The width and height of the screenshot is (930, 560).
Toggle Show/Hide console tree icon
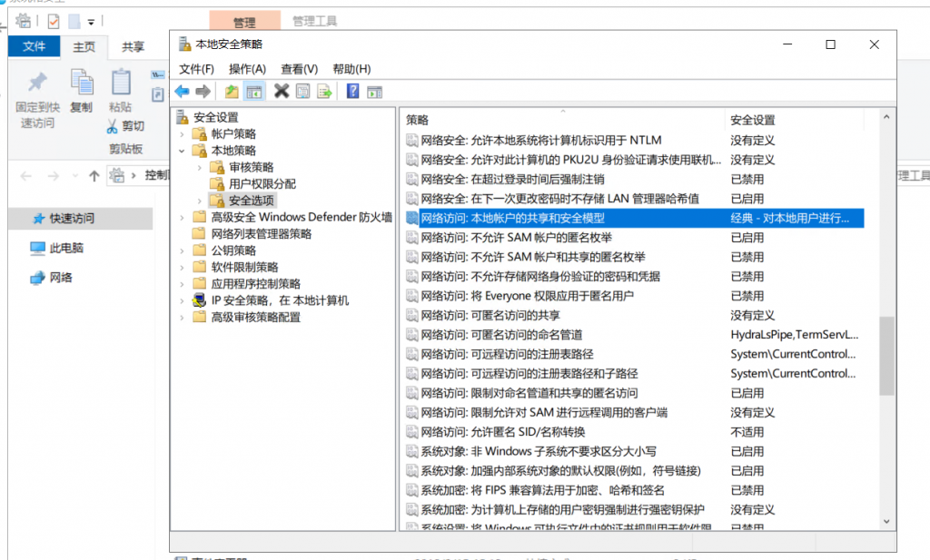(254, 91)
